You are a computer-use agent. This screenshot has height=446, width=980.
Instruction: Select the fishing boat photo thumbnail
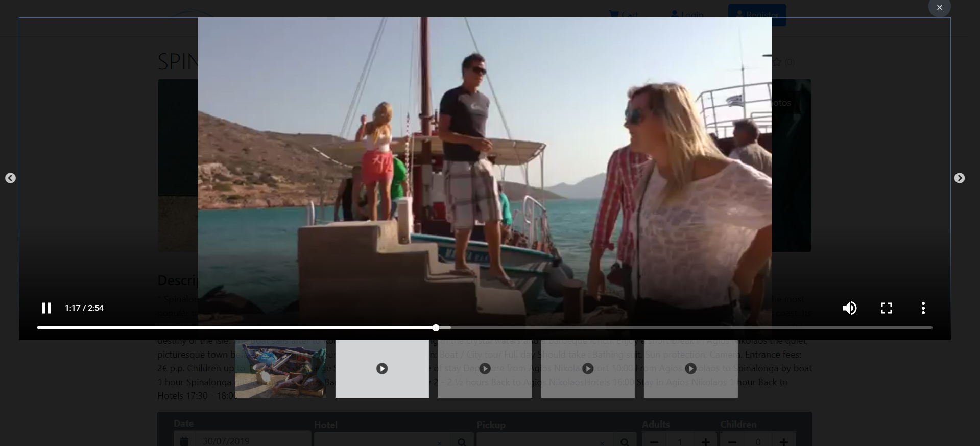click(280, 369)
